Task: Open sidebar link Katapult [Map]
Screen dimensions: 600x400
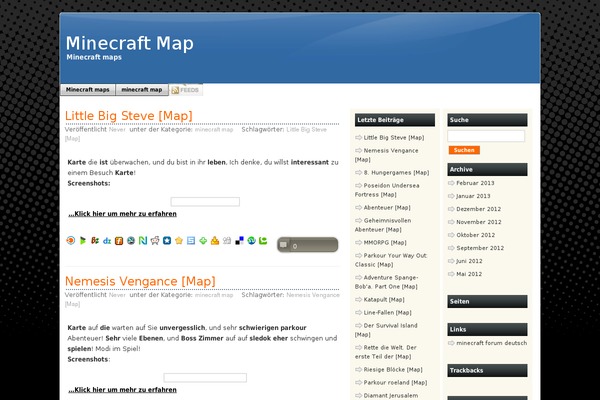Action: coord(384,300)
